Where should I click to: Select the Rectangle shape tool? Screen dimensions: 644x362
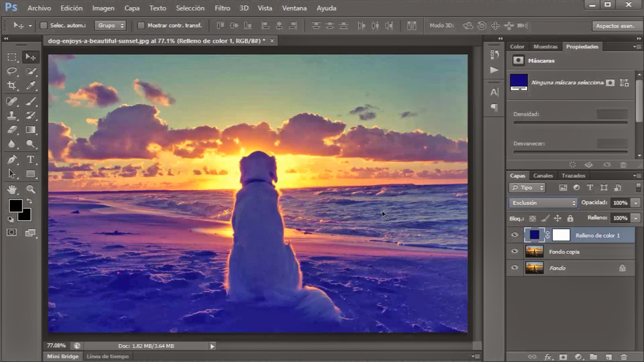[x=31, y=174]
